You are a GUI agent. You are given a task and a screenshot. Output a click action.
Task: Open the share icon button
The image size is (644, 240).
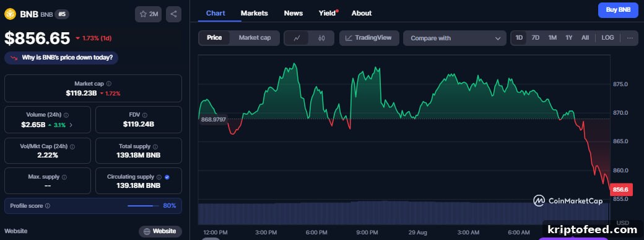coord(174,14)
